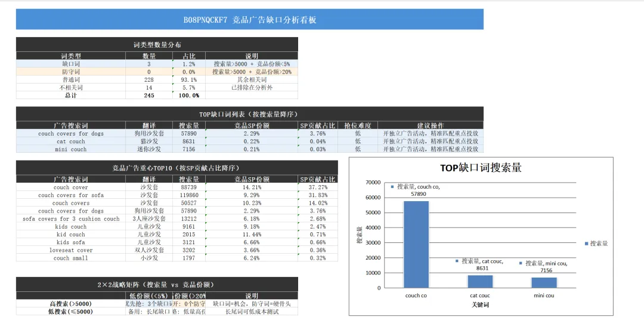Image resolution: width=644 pixels, height=320 pixels.
Task: Click the 3人座沙发套 translation cell
Action: [149, 219]
